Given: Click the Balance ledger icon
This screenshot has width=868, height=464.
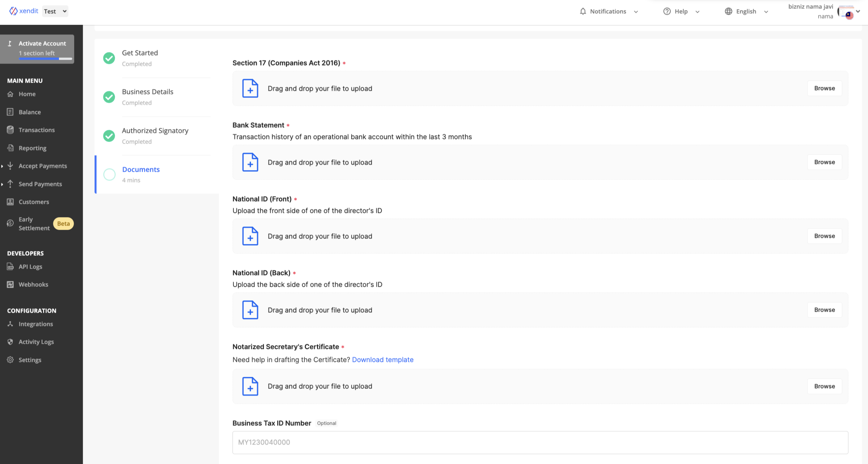Looking at the screenshot, I should [x=10, y=112].
